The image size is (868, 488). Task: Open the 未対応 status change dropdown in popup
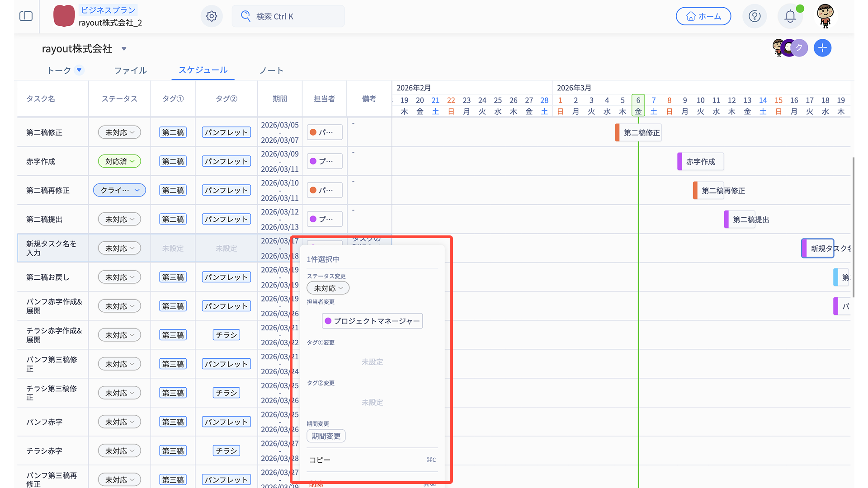pyautogui.click(x=328, y=288)
